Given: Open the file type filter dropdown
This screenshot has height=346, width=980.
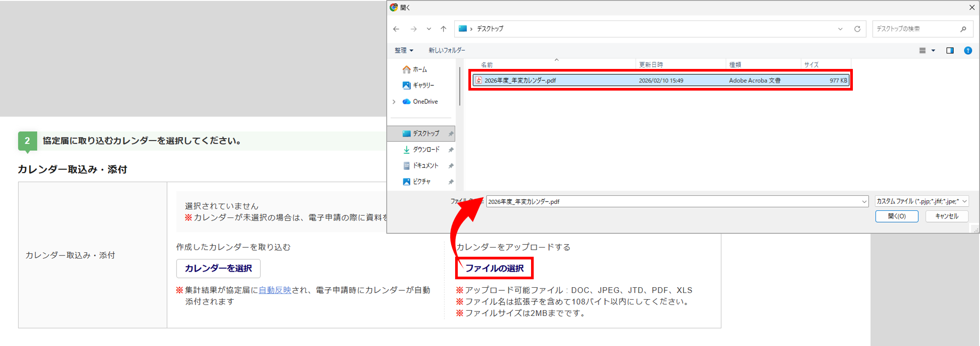Looking at the screenshot, I should click(x=922, y=202).
